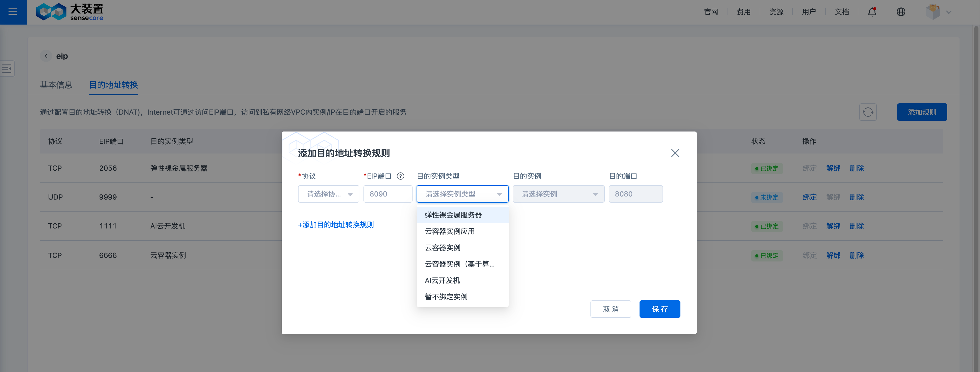The height and width of the screenshot is (372, 980).
Task: Select 弹性裸金属服务器 from the list
Action: tap(453, 215)
